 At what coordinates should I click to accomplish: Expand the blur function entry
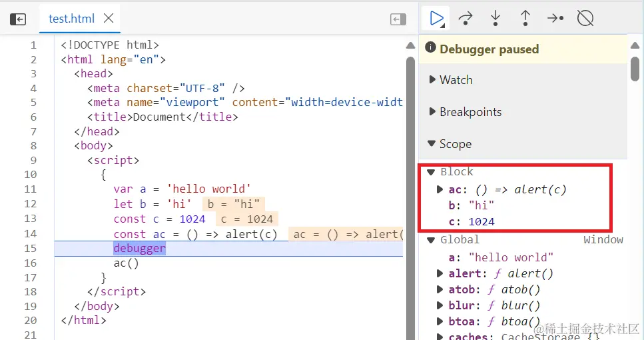tap(440, 305)
